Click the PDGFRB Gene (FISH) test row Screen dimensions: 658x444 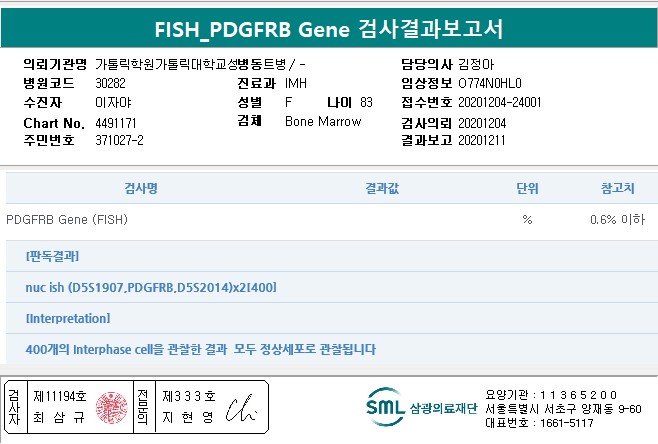(67, 219)
